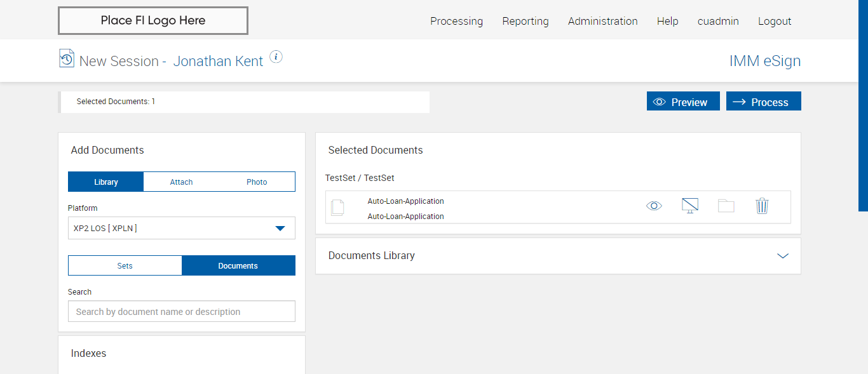The width and height of the screenshot is (868, 374).
Task: Select the Documents toggle
Action: (238, 265)
